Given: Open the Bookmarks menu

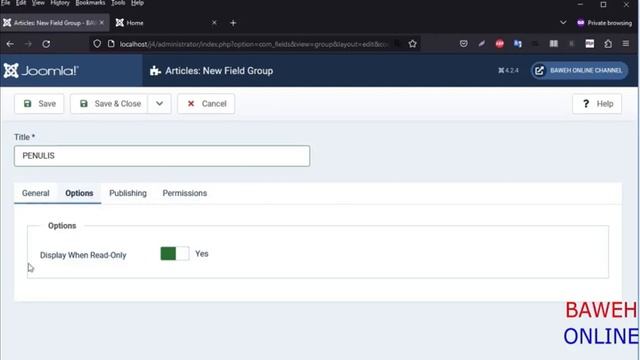Looking at the screenshot, I should coord(90,3).
